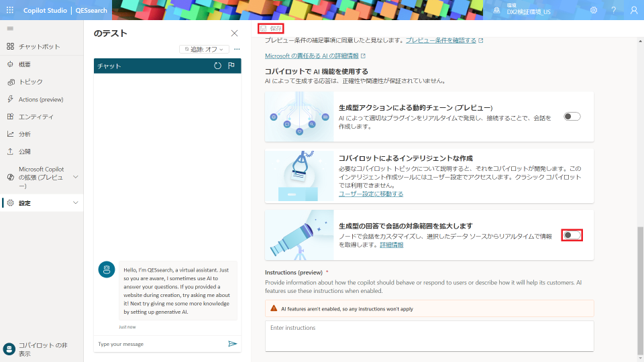Screen dimensions: 644x362
Task: Send the chat message
Action: pyautogui.click(x=232, y=344)
